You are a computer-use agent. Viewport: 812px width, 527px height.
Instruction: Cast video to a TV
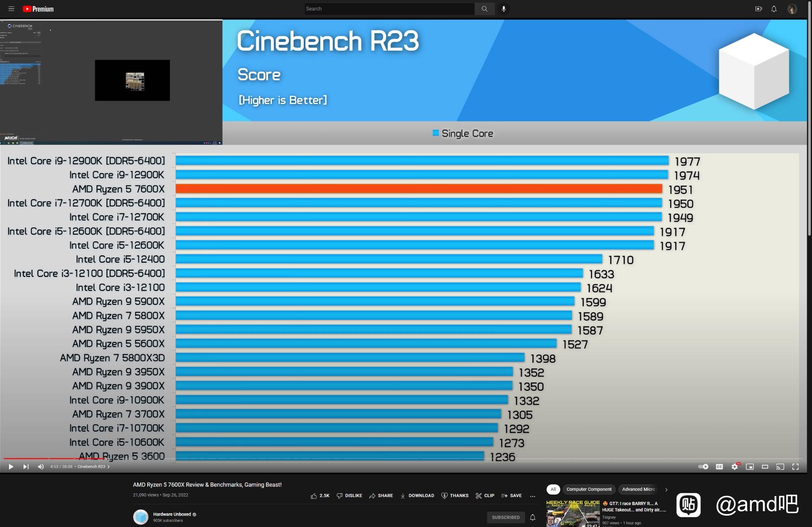(780, 467)
